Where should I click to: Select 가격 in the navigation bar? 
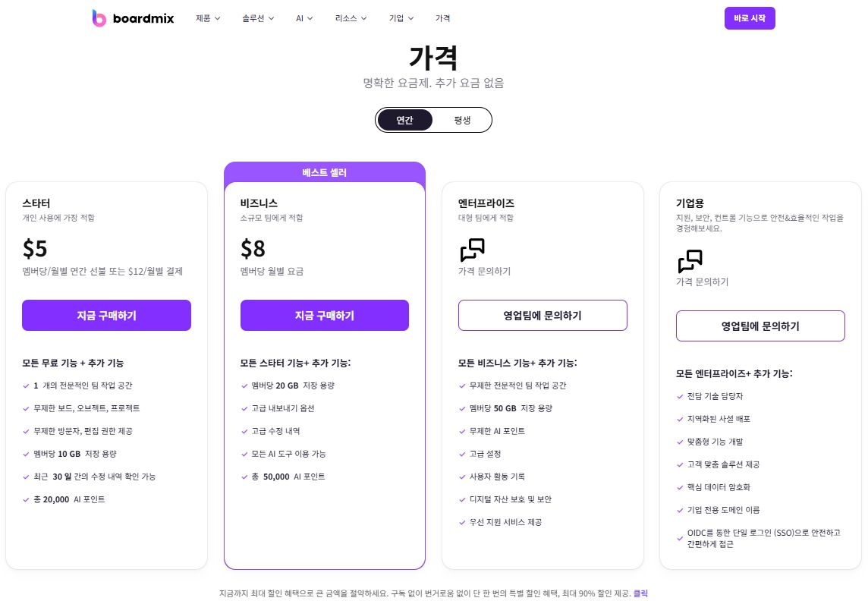point(442,18)
